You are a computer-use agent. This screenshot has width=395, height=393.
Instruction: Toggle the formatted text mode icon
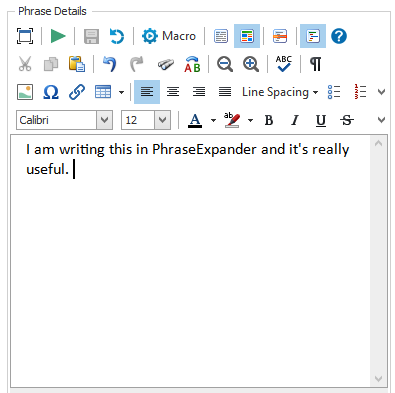coord(247,36)
